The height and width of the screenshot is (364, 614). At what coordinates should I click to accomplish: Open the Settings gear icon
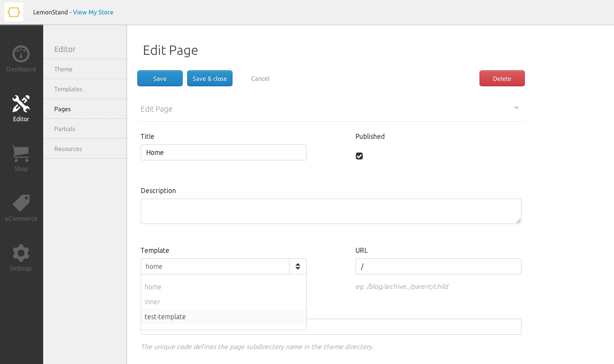click(x=21, y=253)
